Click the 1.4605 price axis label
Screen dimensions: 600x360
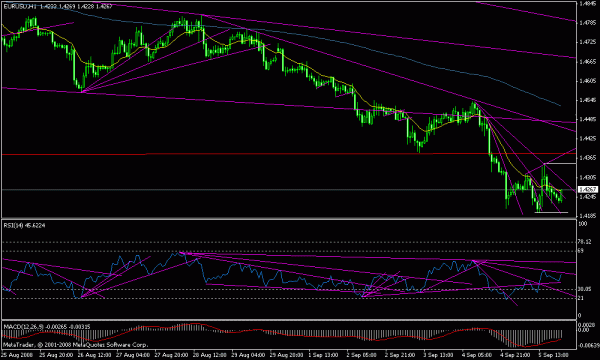coord(587,81)
